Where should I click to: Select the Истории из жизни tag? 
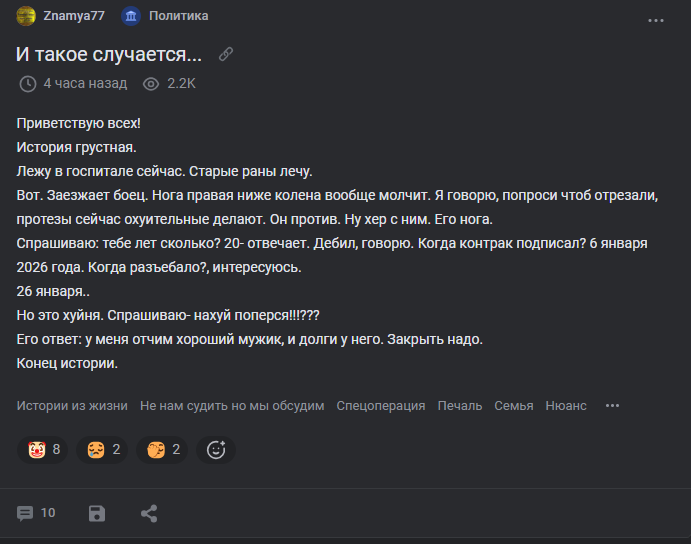[72, 406]
